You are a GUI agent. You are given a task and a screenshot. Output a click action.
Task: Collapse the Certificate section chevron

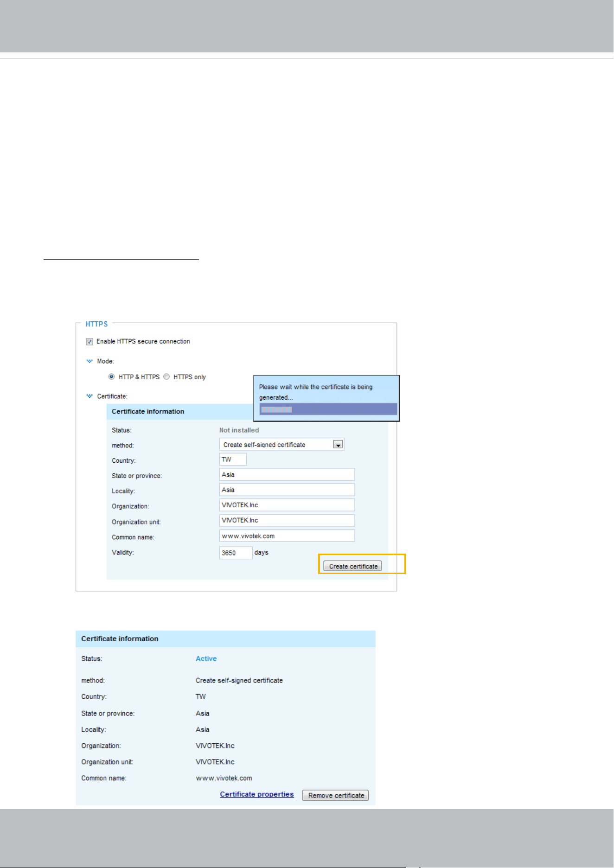90,396
